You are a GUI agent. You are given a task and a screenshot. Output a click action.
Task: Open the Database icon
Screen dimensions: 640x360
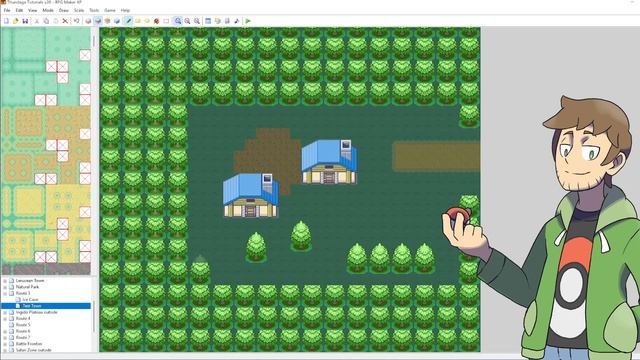tap(208, 21)
